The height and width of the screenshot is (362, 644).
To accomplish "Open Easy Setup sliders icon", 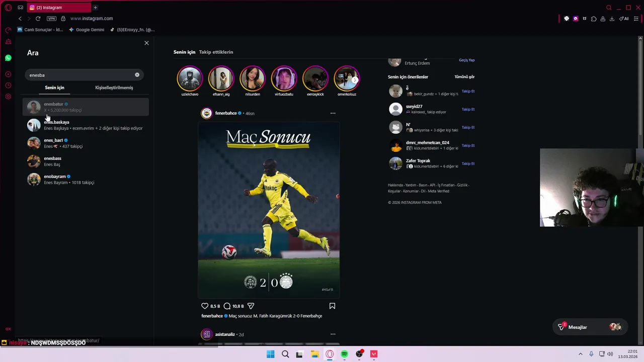I will tap(636, 19).
